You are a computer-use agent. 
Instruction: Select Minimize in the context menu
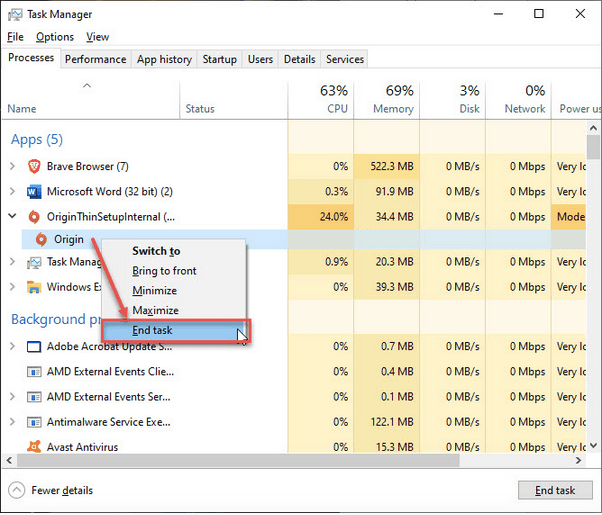(x=174, y=291)
